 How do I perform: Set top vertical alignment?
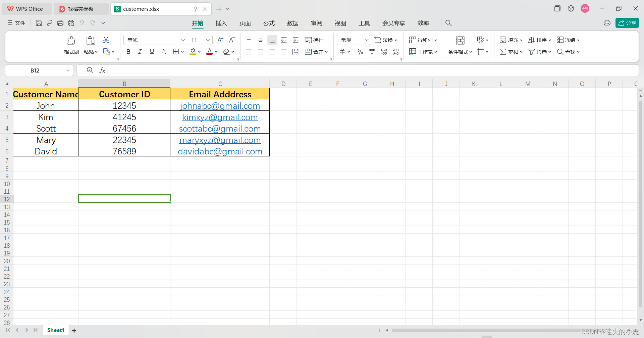tap(249, 40)
